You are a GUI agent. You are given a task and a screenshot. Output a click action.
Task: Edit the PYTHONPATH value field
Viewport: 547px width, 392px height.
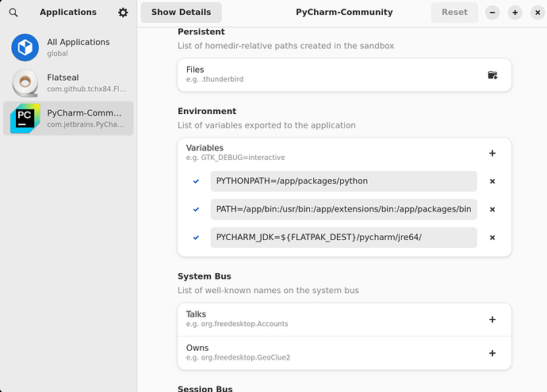coord(343,181)
